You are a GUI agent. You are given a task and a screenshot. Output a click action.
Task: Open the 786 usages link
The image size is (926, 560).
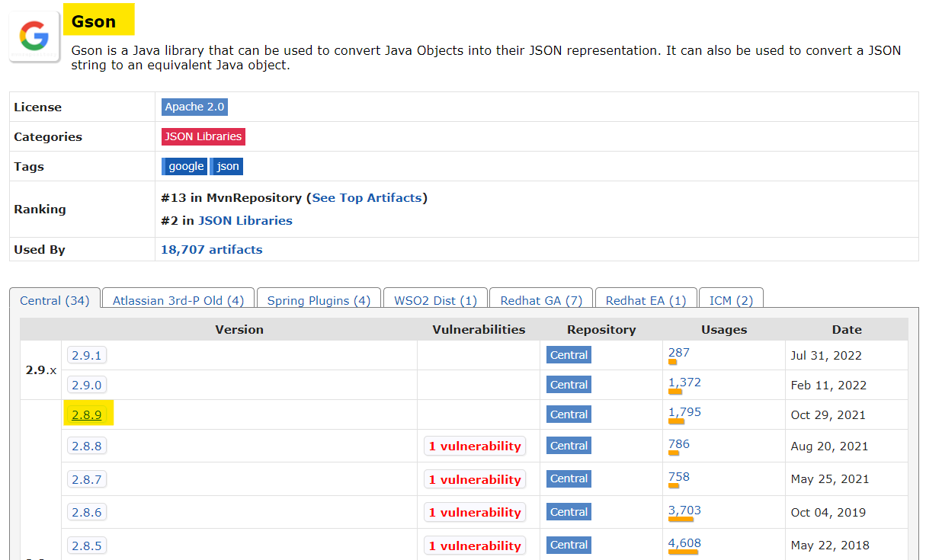(x=678, y=444)
